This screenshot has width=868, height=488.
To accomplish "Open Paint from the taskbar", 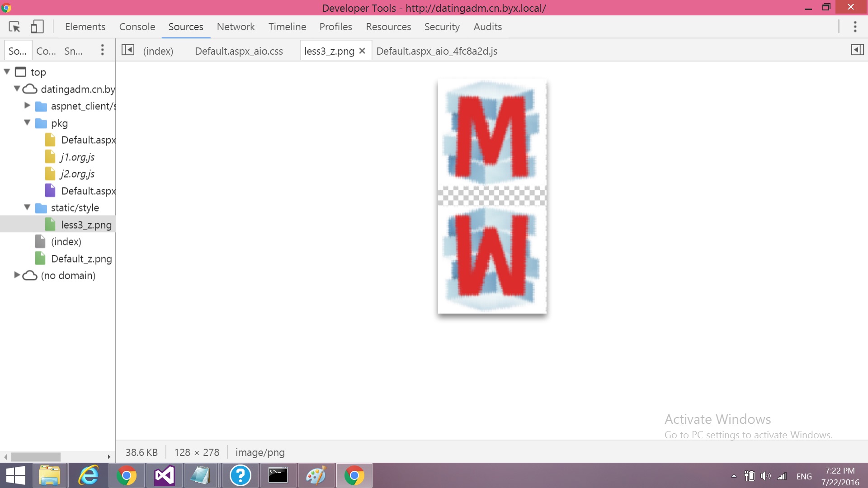I will 316,475.
